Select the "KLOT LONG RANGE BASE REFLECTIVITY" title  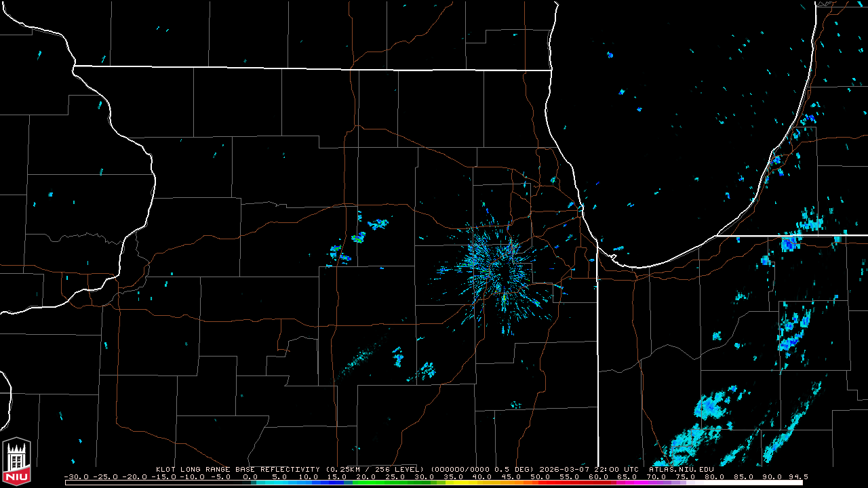[238, 469]
